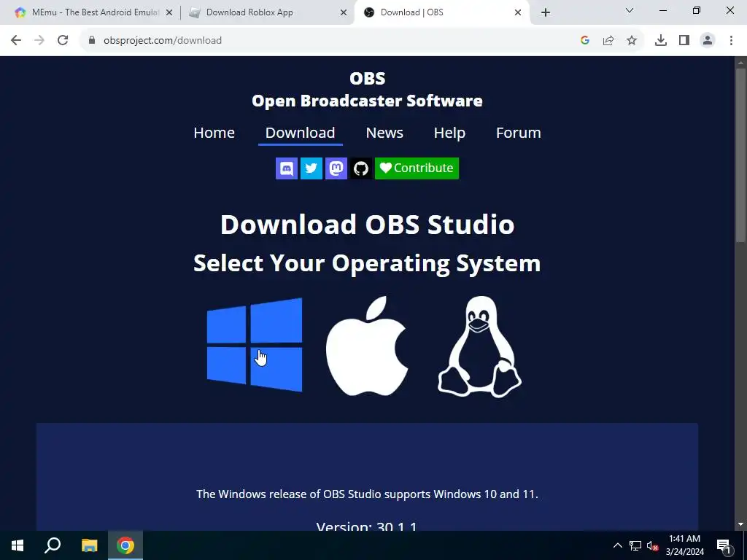Share this page using share icon
This screenshot has width=747, height=560.
608,41
